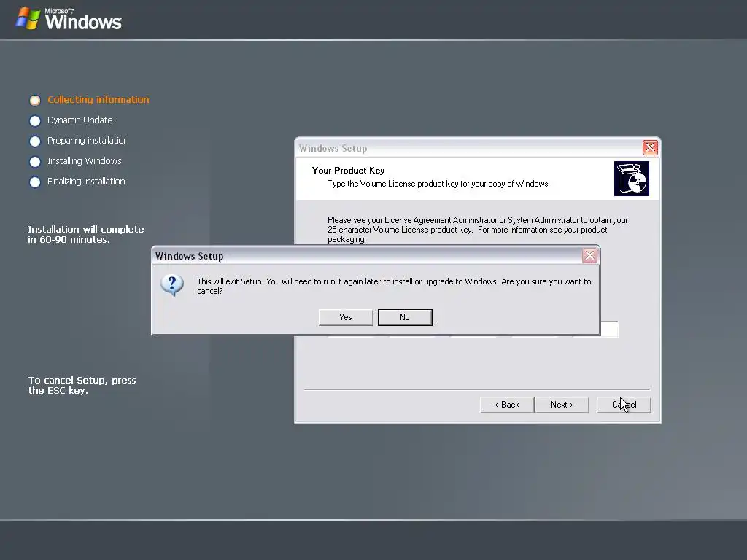Click Next in the Product Key wizard

pos(562,405)
